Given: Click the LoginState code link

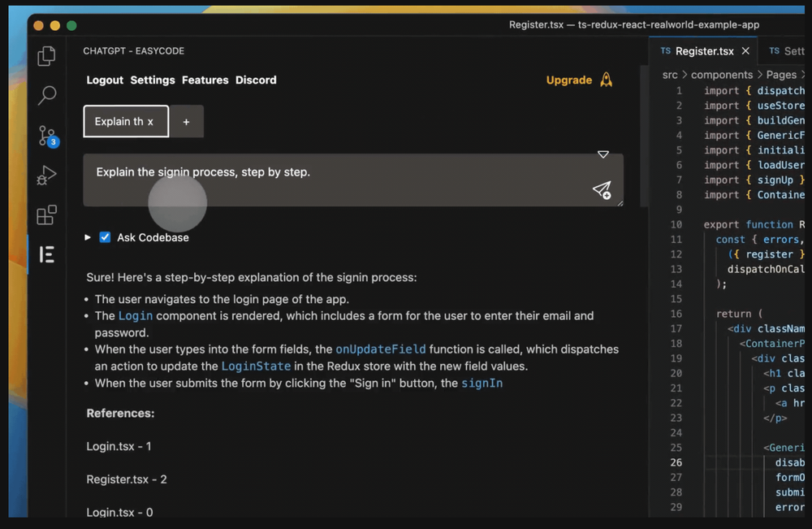Looking at the screenshot, I should pos(256,366).
